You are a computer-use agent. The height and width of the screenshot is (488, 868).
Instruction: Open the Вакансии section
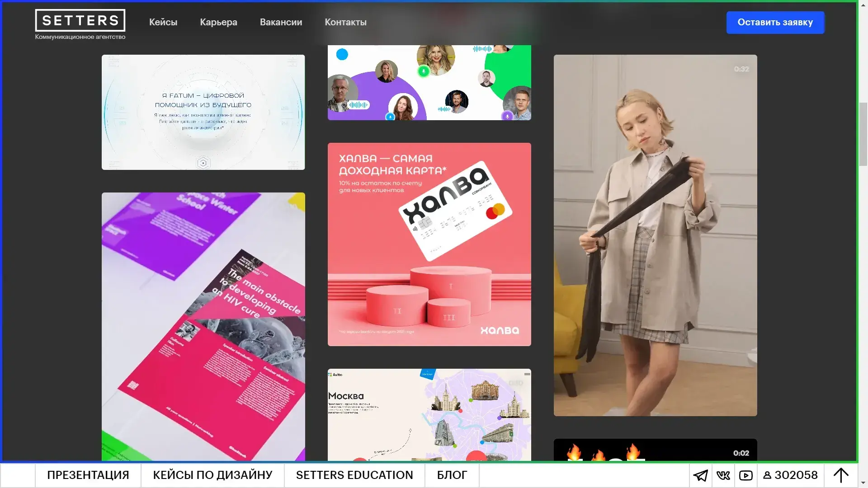[281, 22]
